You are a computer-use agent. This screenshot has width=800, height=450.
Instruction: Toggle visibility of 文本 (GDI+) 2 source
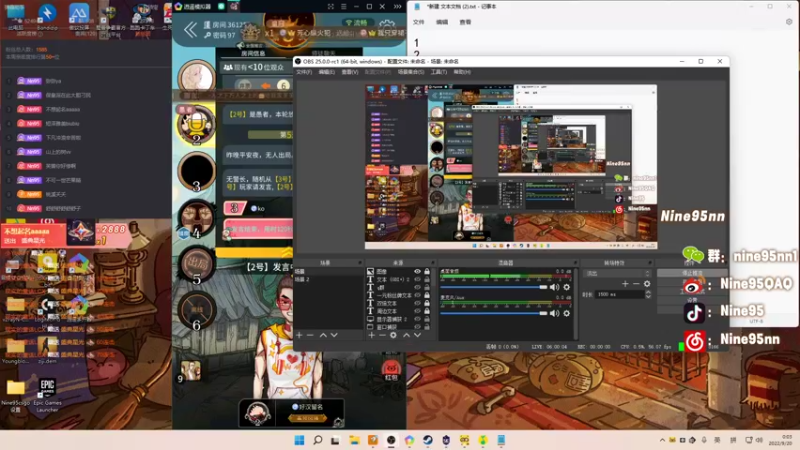417,279
